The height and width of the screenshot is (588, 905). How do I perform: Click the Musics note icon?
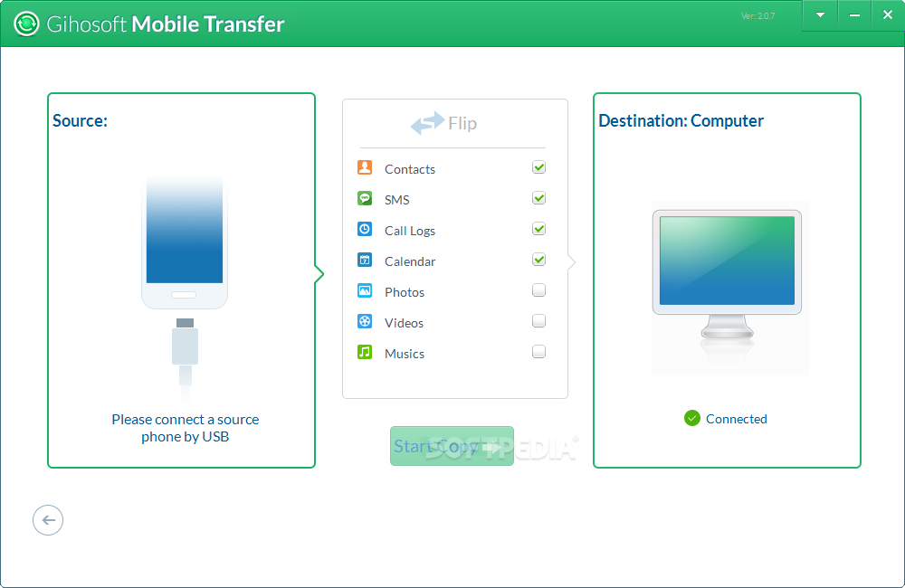[365, 352]
